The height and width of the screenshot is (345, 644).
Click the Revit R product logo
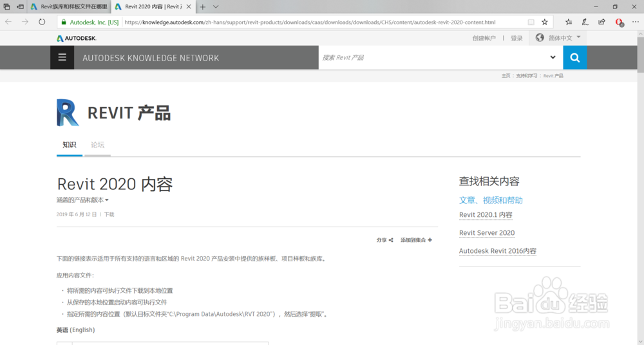(x=68, y=113)
